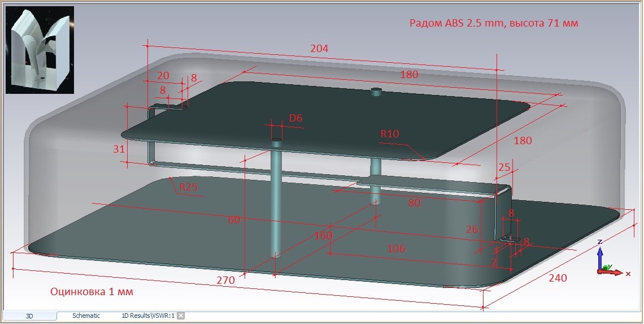Open the Schematic tab
644x324 pixels.
coord(86,316)
